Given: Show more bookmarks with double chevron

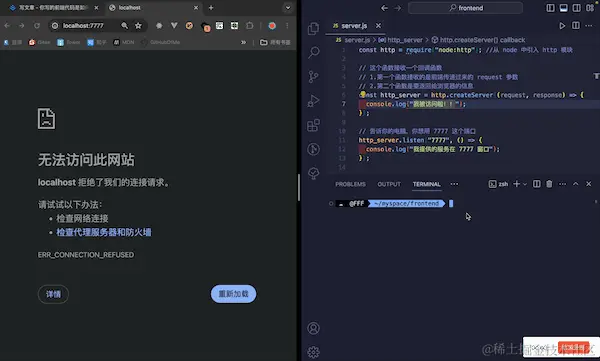Looking at the screenshot, I should pos(243,42).
